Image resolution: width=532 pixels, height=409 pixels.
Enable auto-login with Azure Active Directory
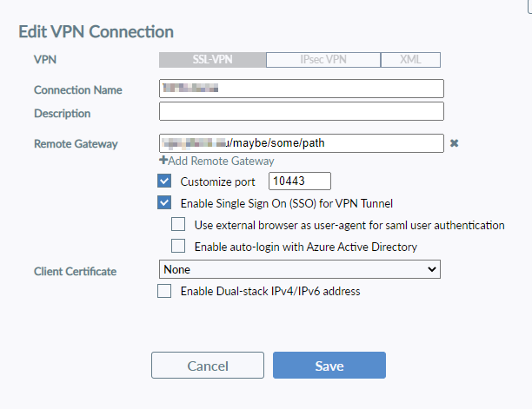[x=178, y=247]
